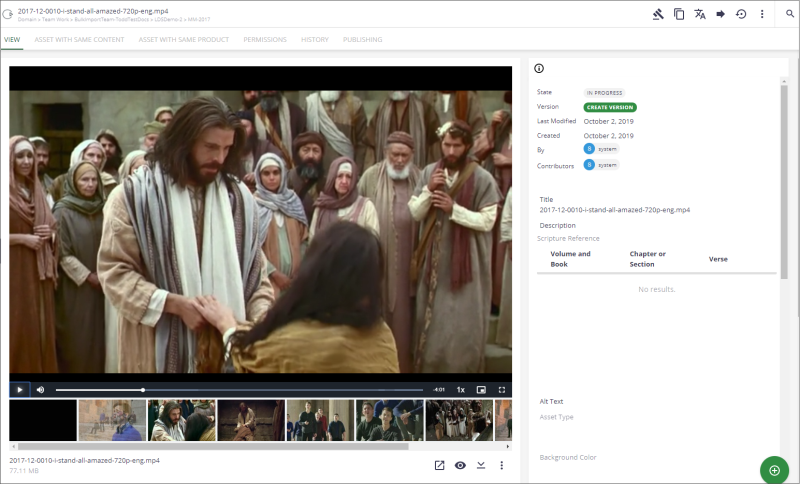This screenshot has height=484, width=800.
Task: Click the green add floating button
Action: coord(774,470)
